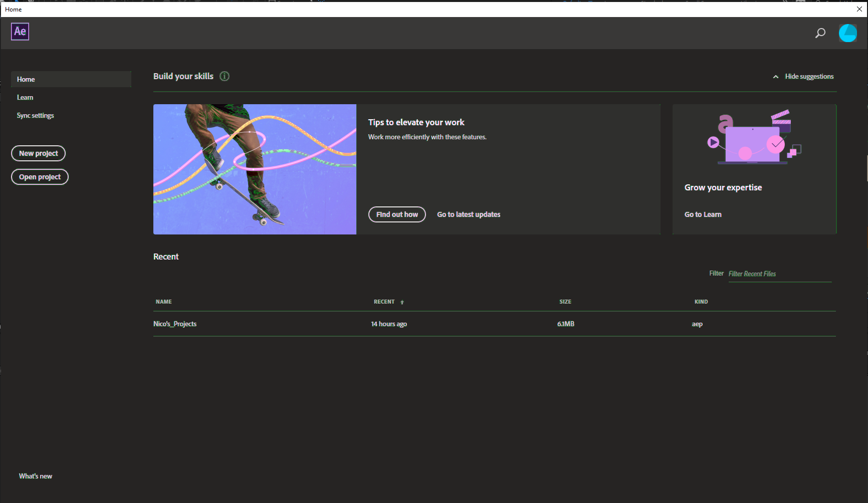Click Find out how for elevating your work
Image resolution: width=868 pixels, height=503 pixels.
point(396,214)
